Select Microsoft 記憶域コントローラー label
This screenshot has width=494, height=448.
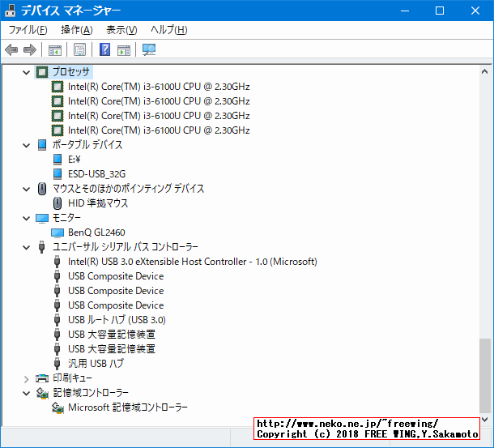pos(128,407)
